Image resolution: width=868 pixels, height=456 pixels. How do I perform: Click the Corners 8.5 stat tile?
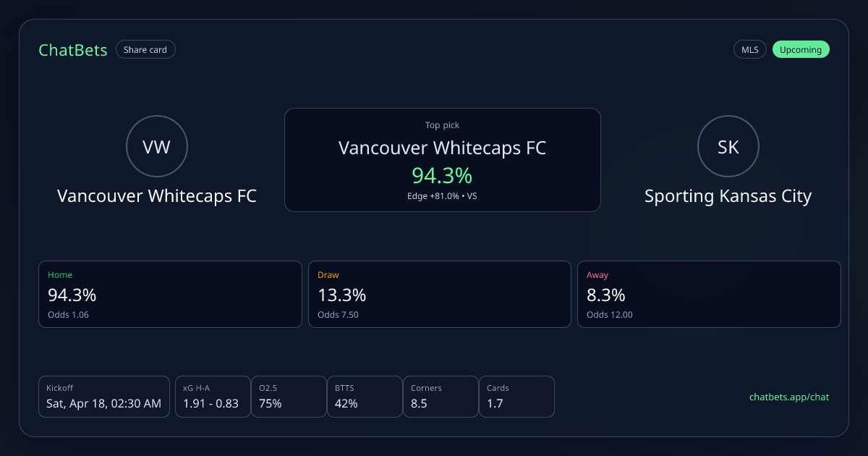pyautogui.click(x=441, y=397)
